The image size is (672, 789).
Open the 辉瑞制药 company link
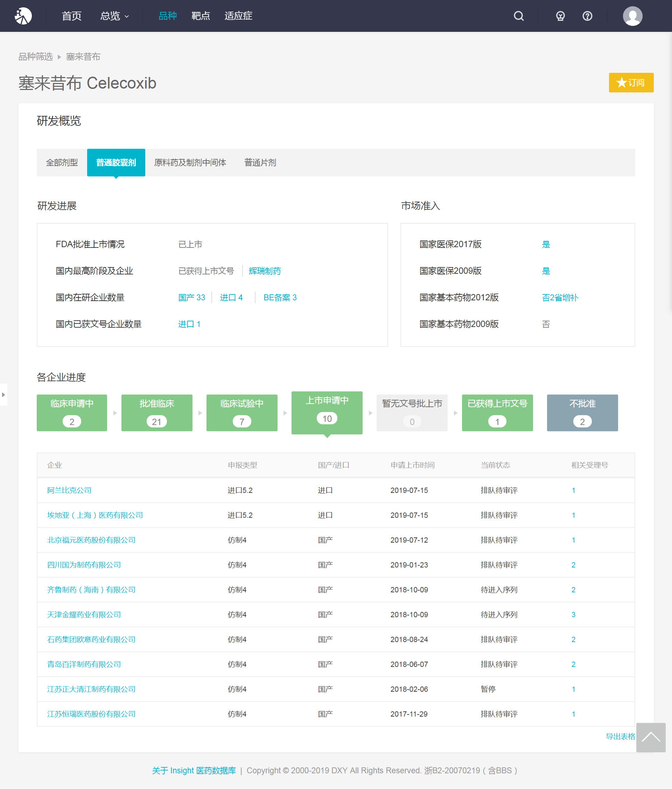click(x=265, y=271)
